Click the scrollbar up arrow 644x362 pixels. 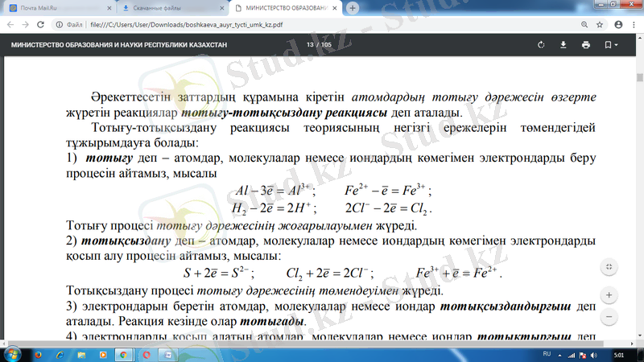639,37
